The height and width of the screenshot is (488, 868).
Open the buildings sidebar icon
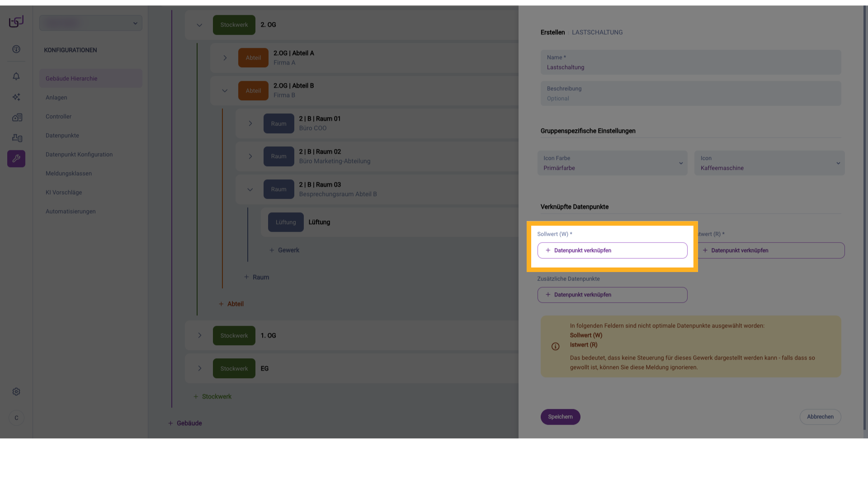[17, 117]
